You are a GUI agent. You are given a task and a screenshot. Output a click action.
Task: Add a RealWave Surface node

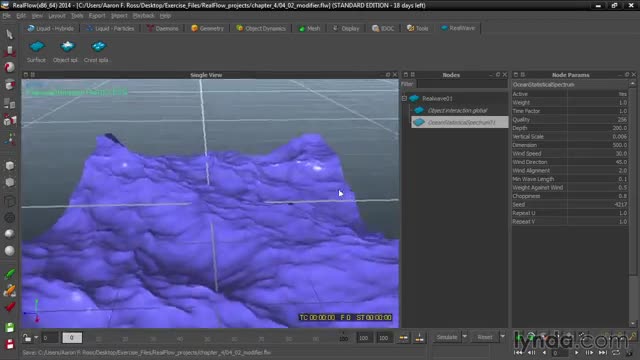click(36, 51)
